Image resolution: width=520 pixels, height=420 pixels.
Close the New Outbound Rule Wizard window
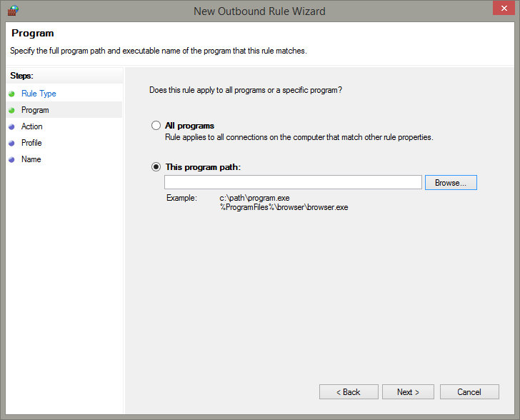coord(504,9)
